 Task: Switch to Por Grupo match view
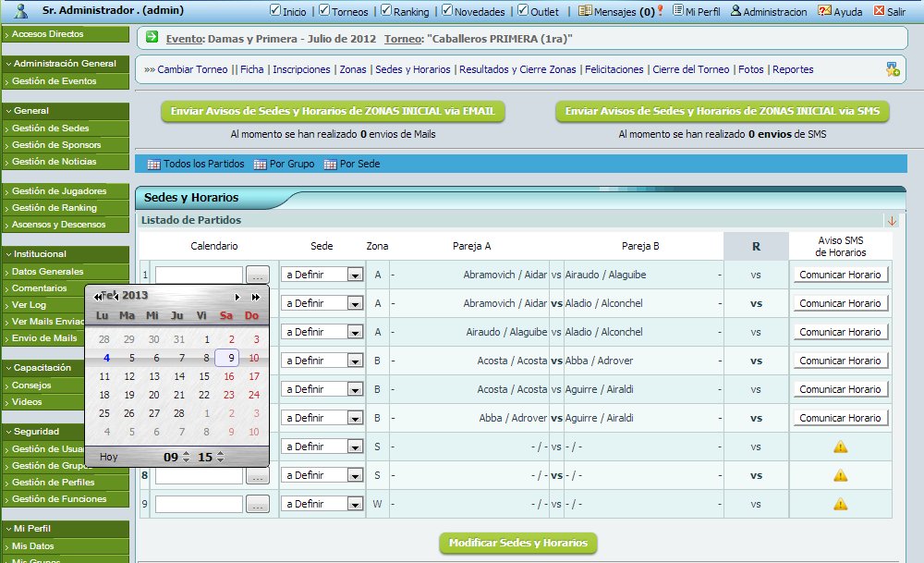288,164
